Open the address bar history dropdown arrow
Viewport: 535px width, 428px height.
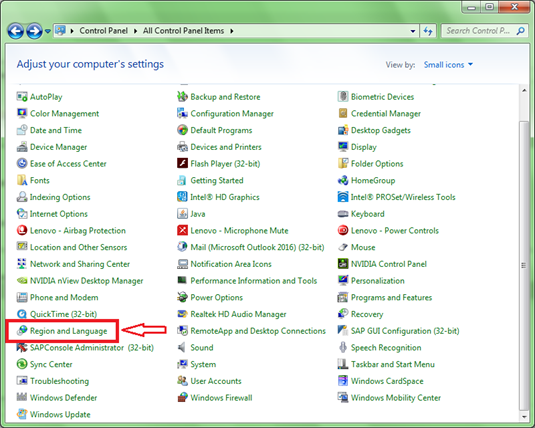tap(413, 31)
